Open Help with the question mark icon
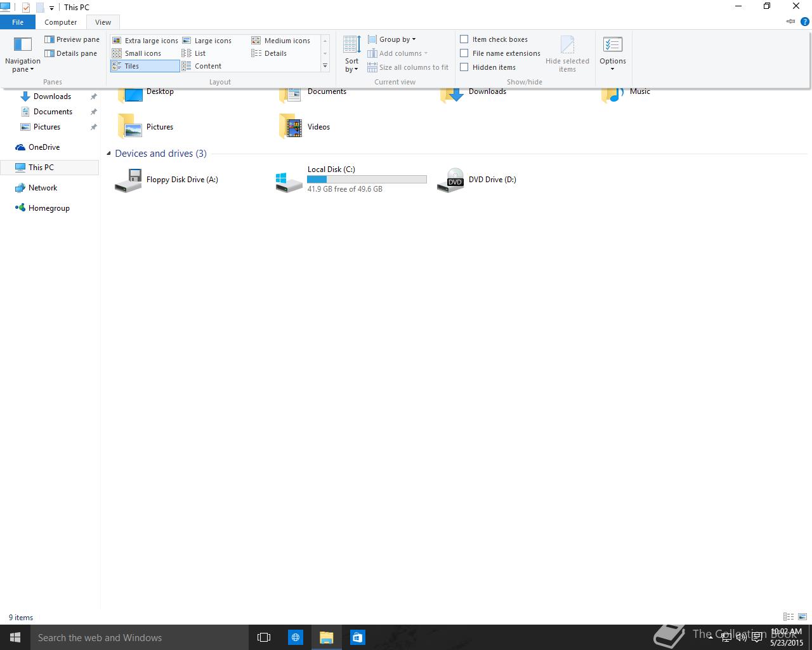 (805, 22)
